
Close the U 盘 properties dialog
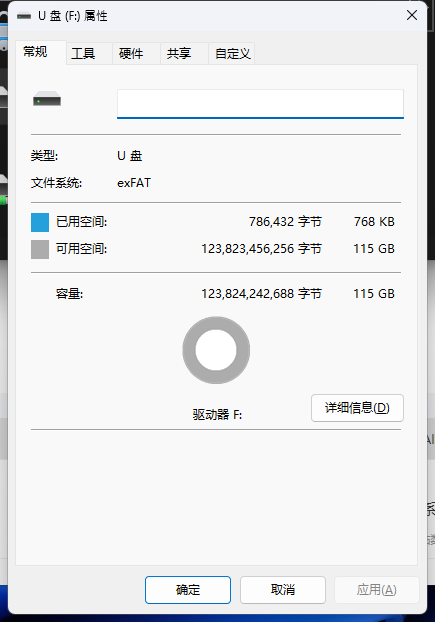[x=412, y=15]
